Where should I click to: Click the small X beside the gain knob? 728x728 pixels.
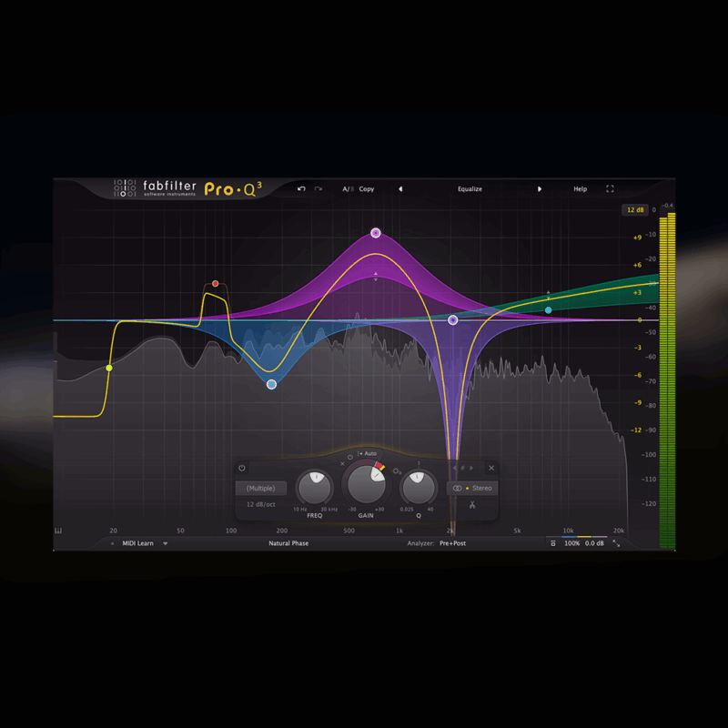343,464
